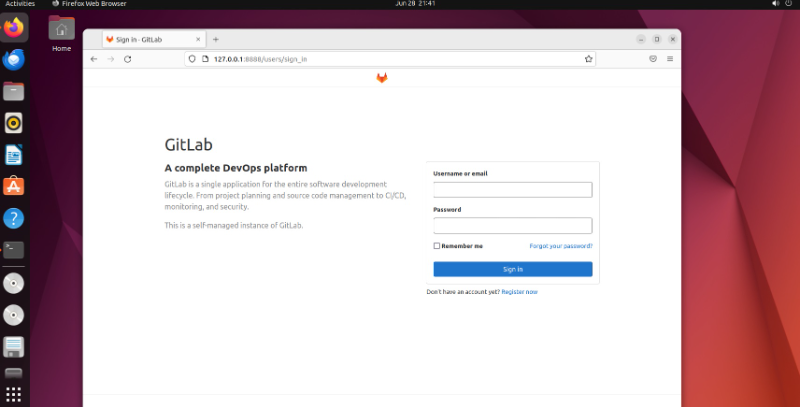The height and width of the screenshot is (407, 800).
Task: Open the Firefox hamburger menu
Action: (x=670, y=59)
